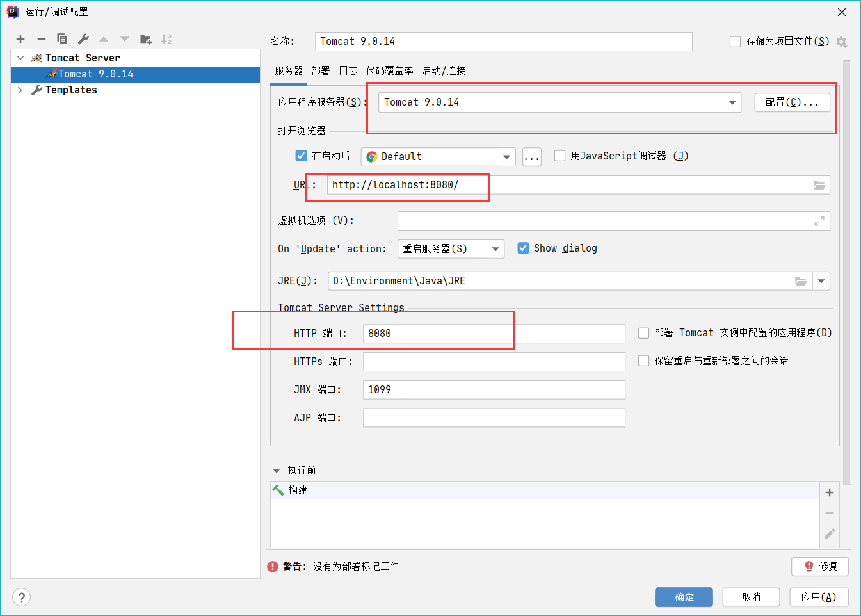
Task: Enable preserving sessions across restarts and redeploys
Action: coord(644,361)
